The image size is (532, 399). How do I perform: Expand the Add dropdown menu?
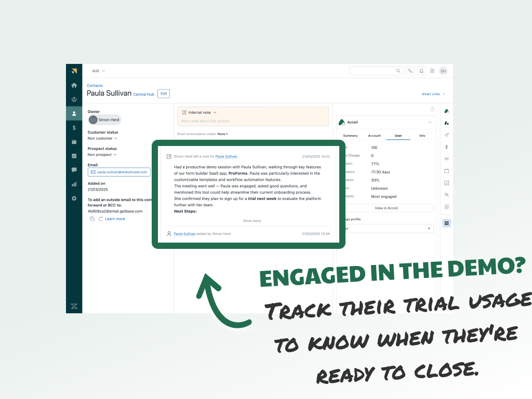coord(98,71)
